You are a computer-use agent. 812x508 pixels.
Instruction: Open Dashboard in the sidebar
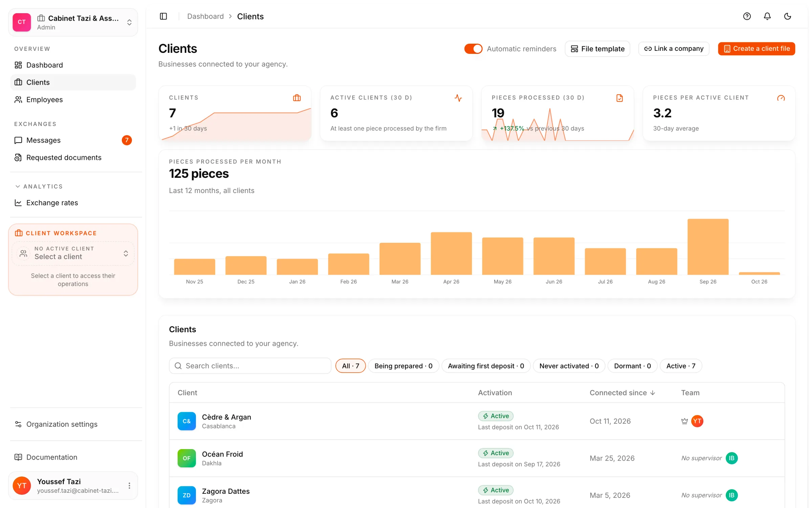point(73,65)
